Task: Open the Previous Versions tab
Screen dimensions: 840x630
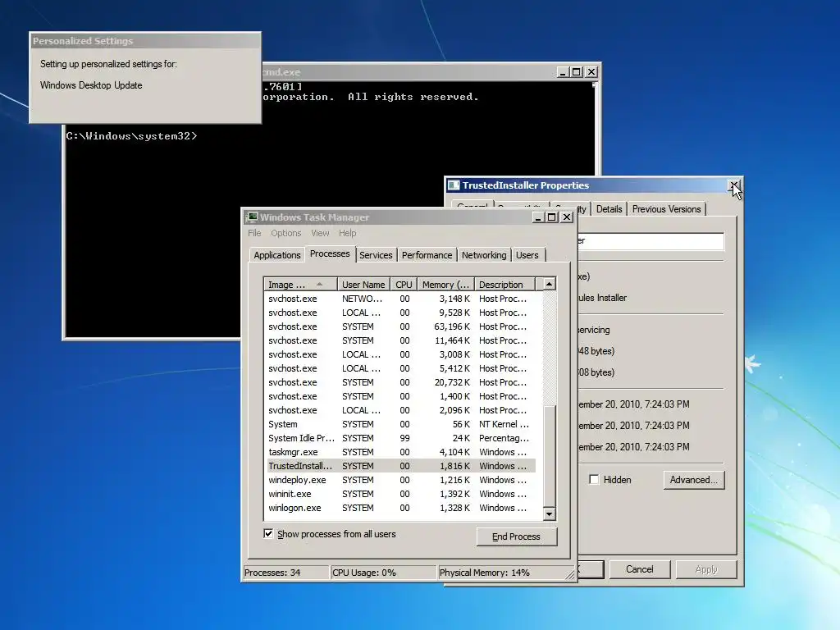Action: point(666,209)
